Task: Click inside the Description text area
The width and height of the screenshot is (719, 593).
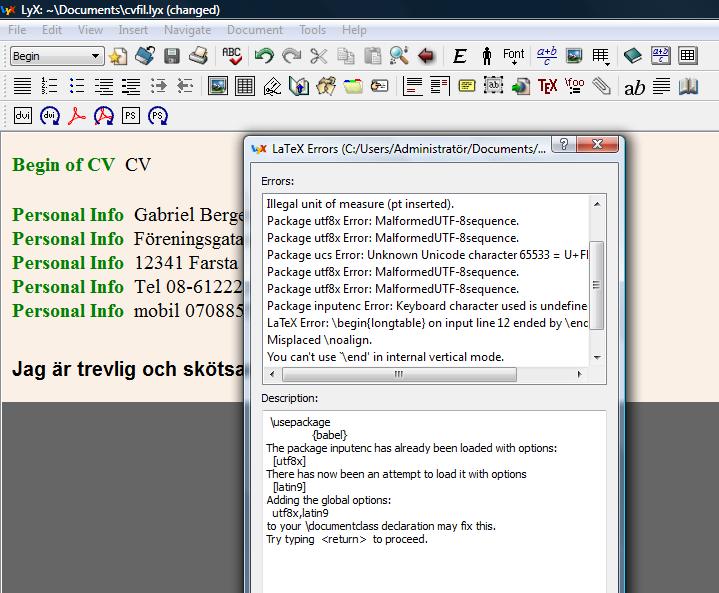Action: (434, 501)
